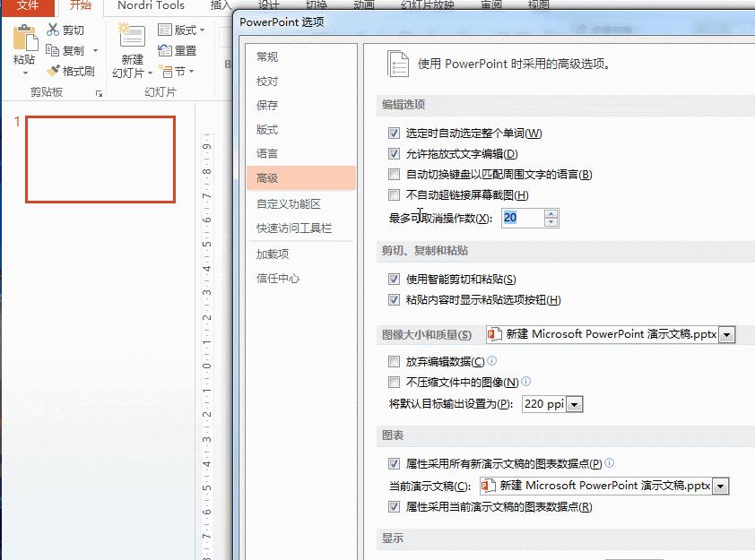The image size is (755, 560).
Task: Click the Reset (重置) slide icon
Action: (x=166, y=51)
